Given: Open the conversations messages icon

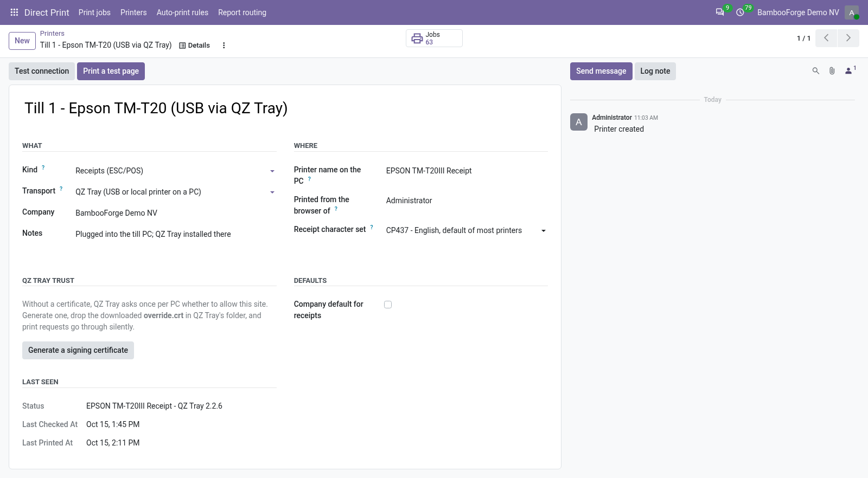Looking at the screenshot, I should [720, 12].
